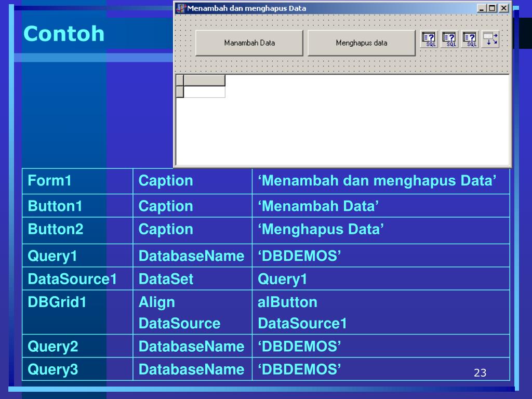
Task: Close the Menambah dan menghapus Data window
Action: coord(504,8)
